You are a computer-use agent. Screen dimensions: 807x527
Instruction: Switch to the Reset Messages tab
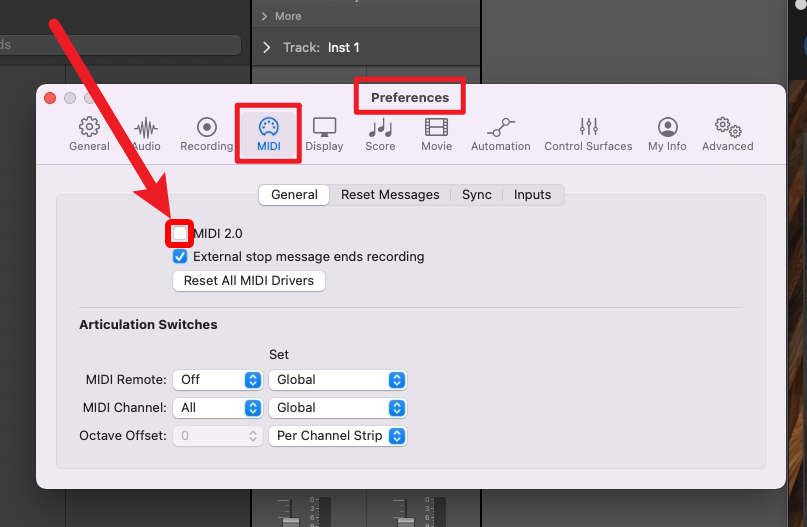point(390,195)
